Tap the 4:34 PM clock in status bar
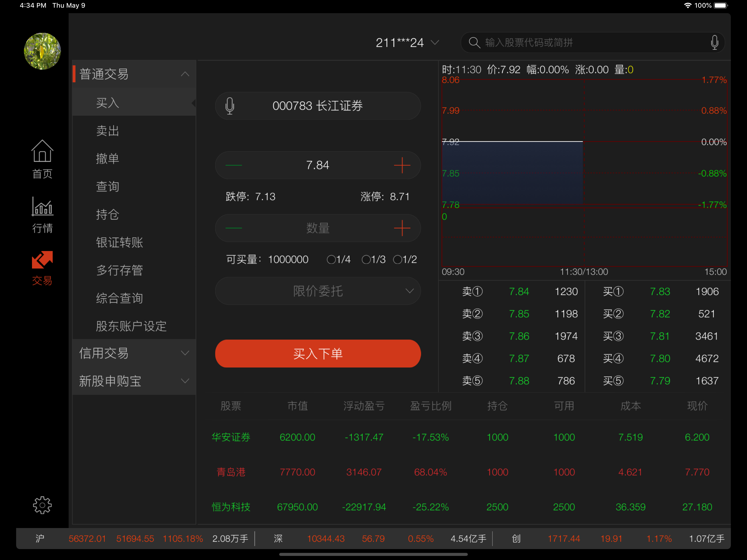 [33, 5]
